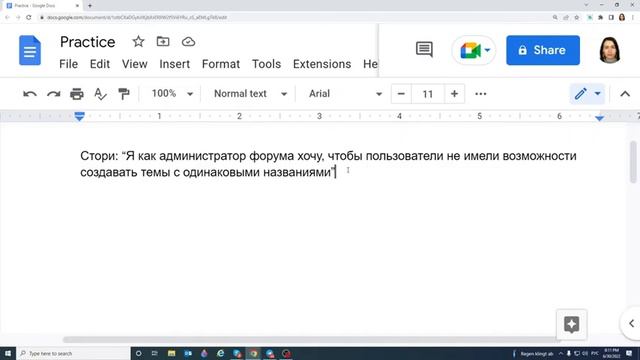Click the blue Share button
Screen dimensions: 640x360
point(543,50)
